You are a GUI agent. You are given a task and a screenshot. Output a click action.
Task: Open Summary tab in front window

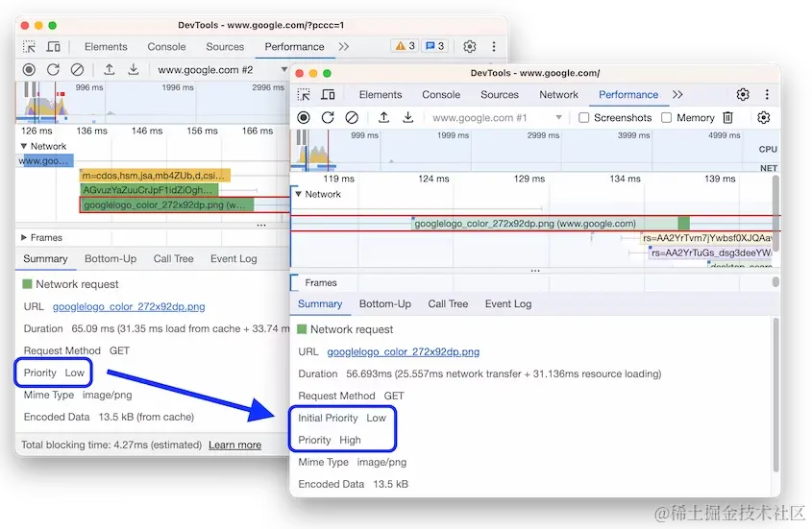coord(320,303)
